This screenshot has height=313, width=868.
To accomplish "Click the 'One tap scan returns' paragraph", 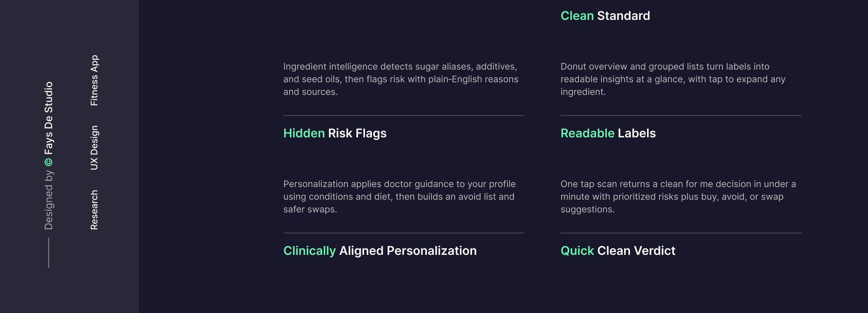I will click(x=678, y=196).
